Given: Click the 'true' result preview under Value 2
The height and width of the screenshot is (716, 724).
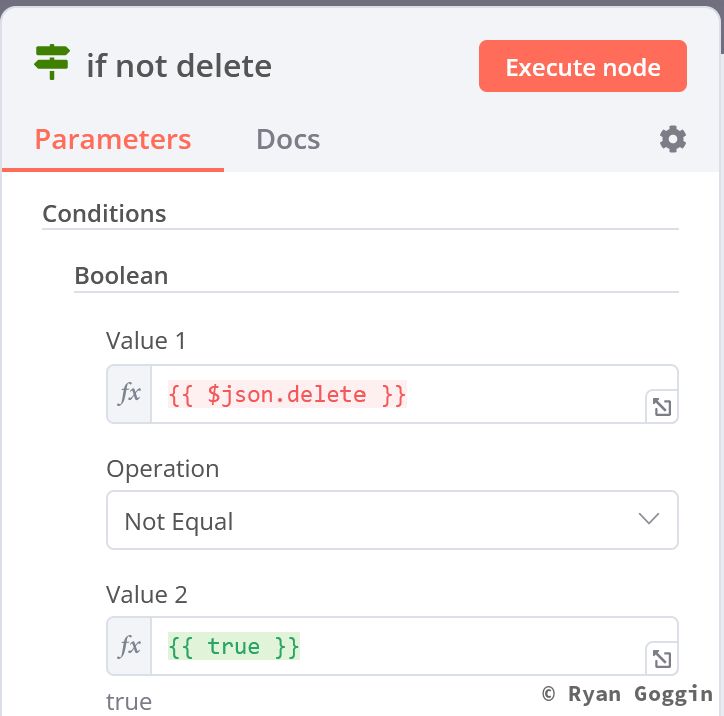Looking at the screenshot, I should 129,701.
